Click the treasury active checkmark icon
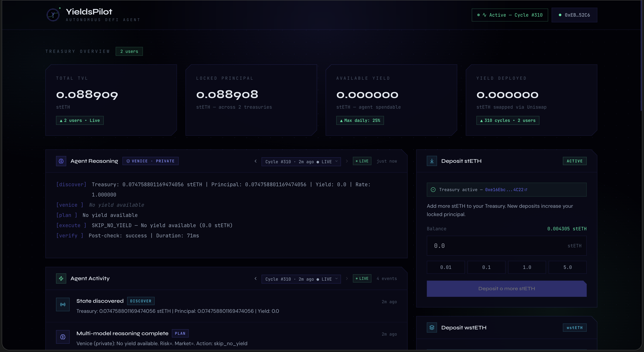The width and height of the screenshot is (644, 352). (x=433, y=190)
